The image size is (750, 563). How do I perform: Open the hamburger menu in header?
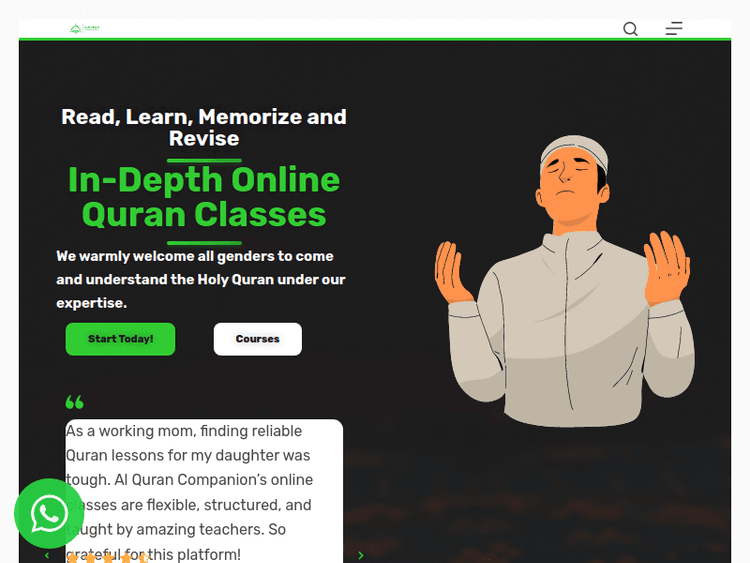click(674, 29)
